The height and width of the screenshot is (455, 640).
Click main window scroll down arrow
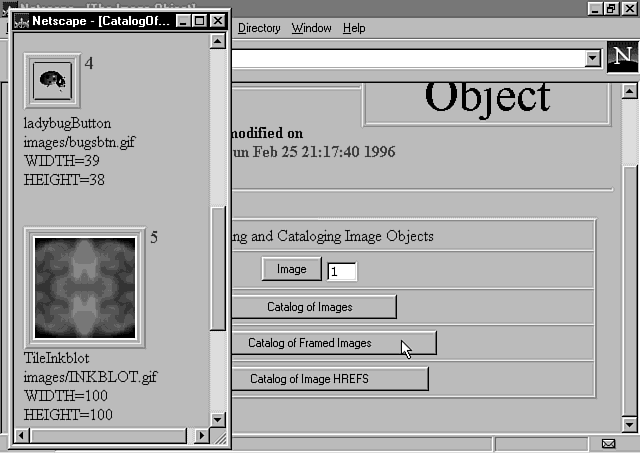coord(630,425)
